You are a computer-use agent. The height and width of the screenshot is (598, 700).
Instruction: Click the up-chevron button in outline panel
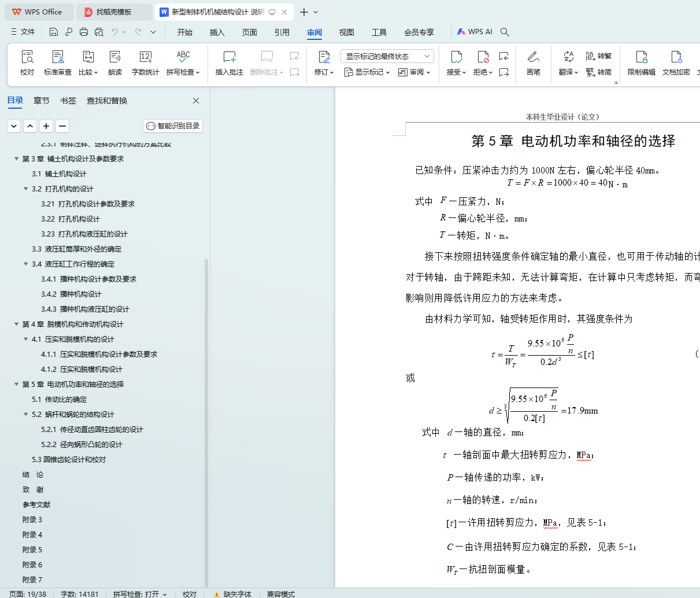30,126
